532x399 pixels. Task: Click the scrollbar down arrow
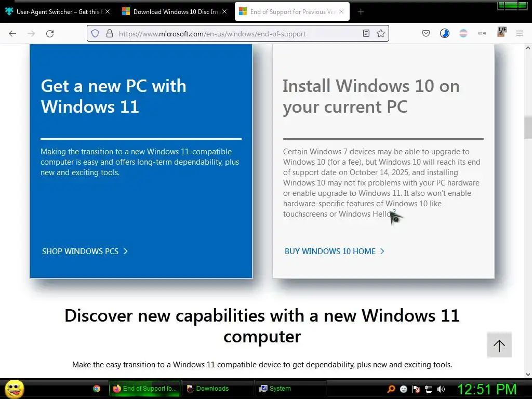pyautogui.click(x=528, y=375)
